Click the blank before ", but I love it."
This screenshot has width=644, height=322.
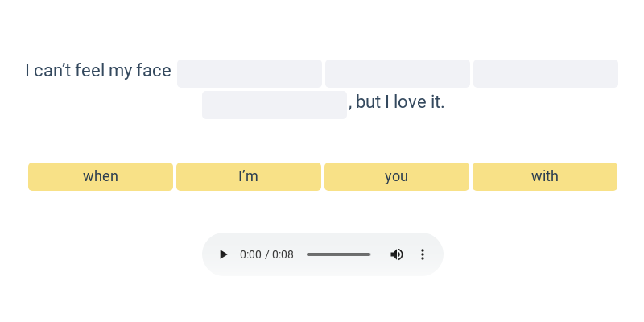pyautogui.click(x=275, y=105)
